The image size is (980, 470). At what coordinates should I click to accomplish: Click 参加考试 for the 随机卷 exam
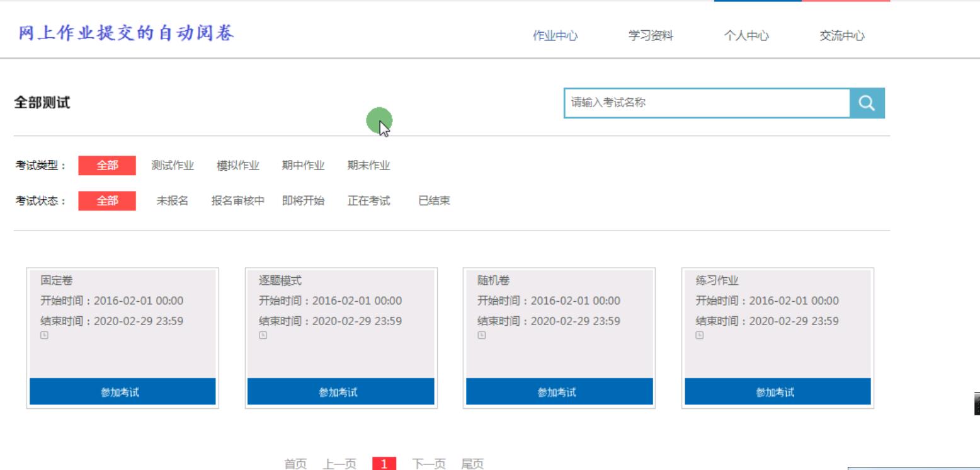click(559, 392)
